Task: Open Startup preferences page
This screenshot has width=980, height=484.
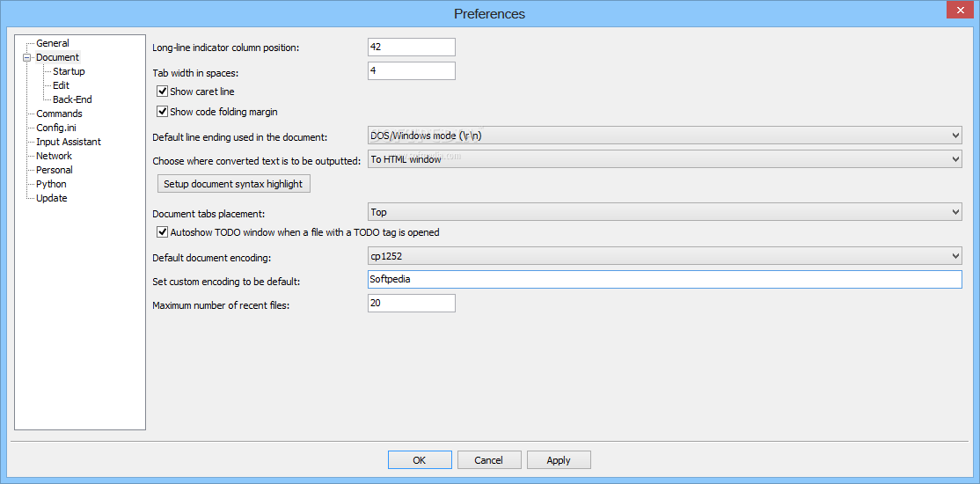Action: pos(69,71)
